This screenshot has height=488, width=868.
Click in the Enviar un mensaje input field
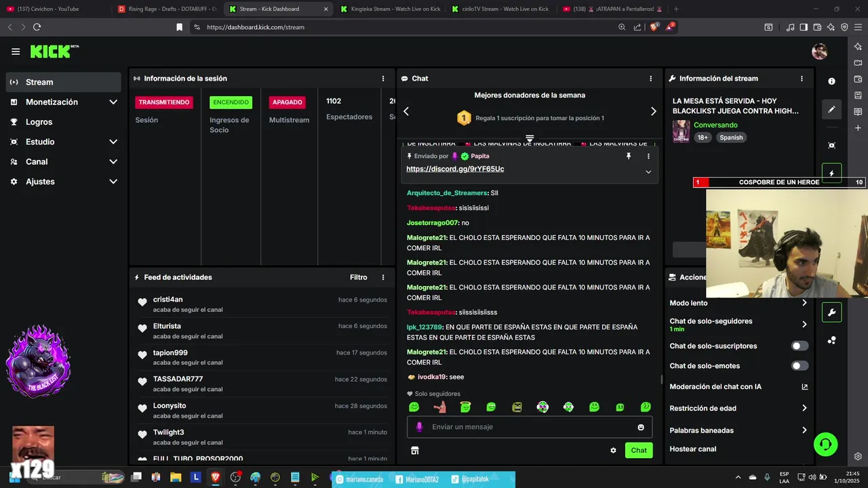[530, 427]
